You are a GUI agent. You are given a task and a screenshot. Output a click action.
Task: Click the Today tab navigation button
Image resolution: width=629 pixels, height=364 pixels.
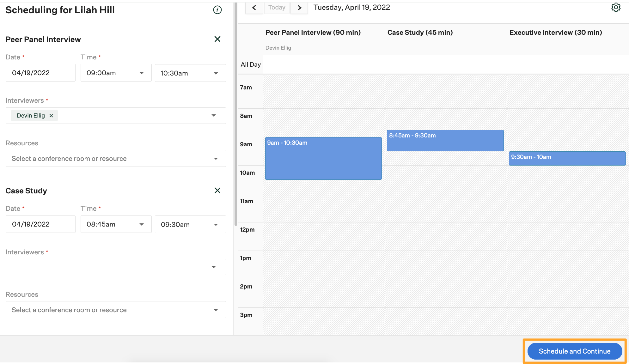(277, 7)
